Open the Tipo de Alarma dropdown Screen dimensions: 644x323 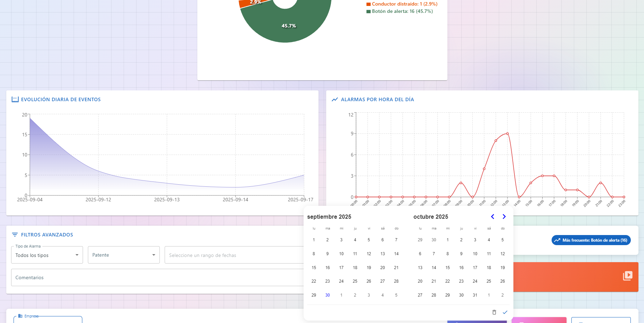pos(47,255)
